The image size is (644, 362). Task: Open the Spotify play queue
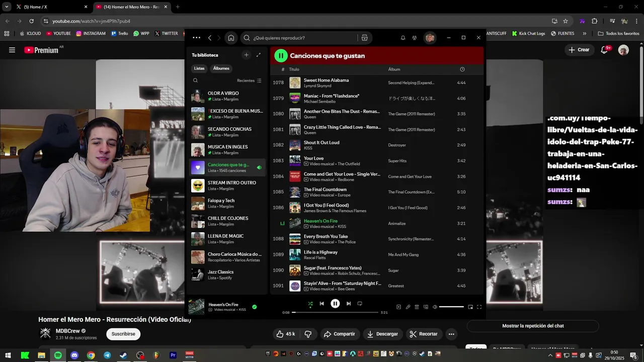[417, 307]
